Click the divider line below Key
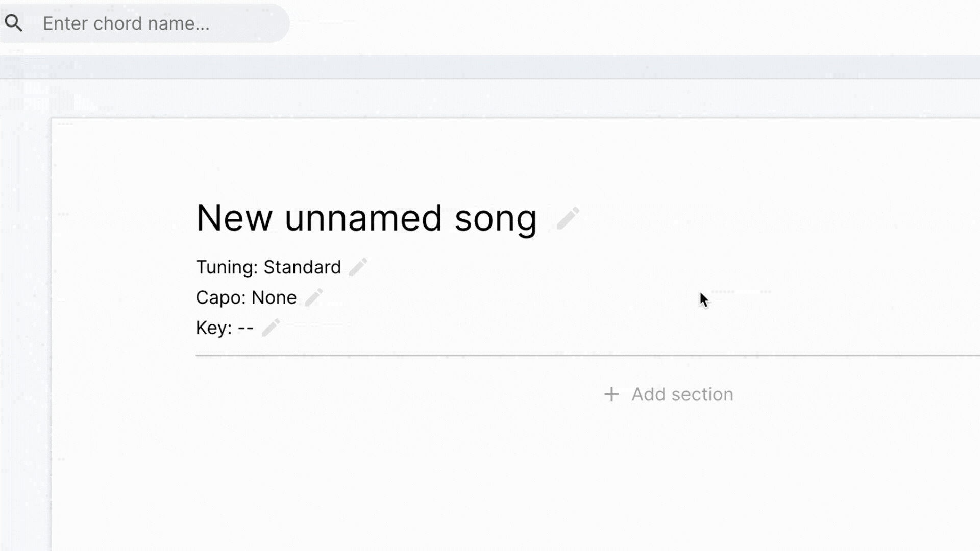The height and width of the screenshot is (551, 980). click(x=588, y=355)
